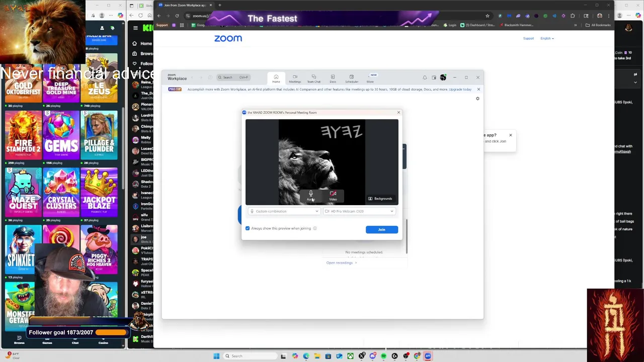Open Zoom app from taskbar
This screenshot has width=644, height=362.
coord(428,356)
